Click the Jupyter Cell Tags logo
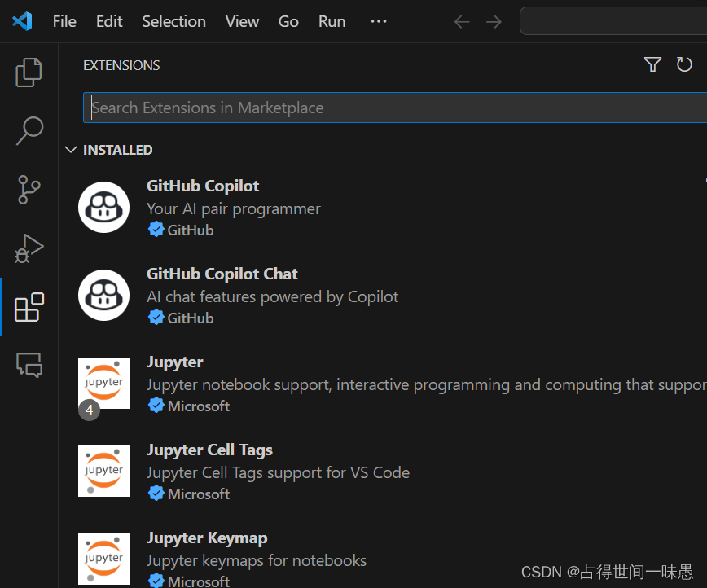The width and height of the screenshot is (707, 588). pyautogui.click(x=103, y=471)
